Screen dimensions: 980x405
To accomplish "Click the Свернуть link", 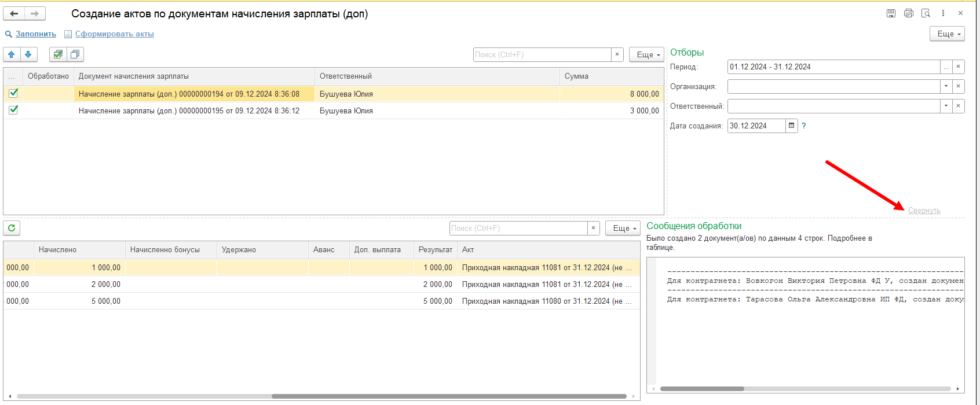I will (x=924, y=211).
